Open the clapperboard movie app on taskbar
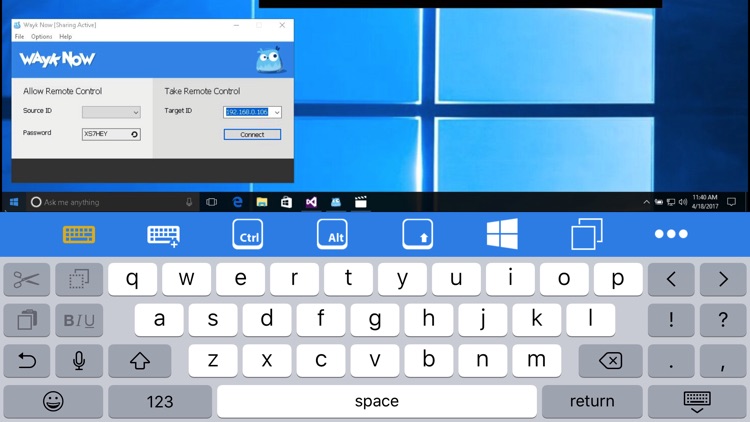 [x=361, y=202]
